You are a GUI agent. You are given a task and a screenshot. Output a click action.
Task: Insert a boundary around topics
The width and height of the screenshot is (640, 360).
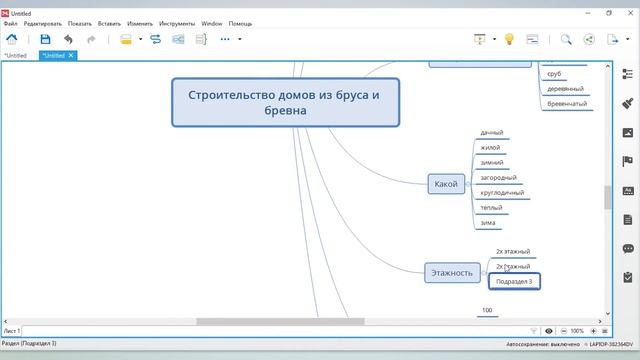click(x=178, y=39)
